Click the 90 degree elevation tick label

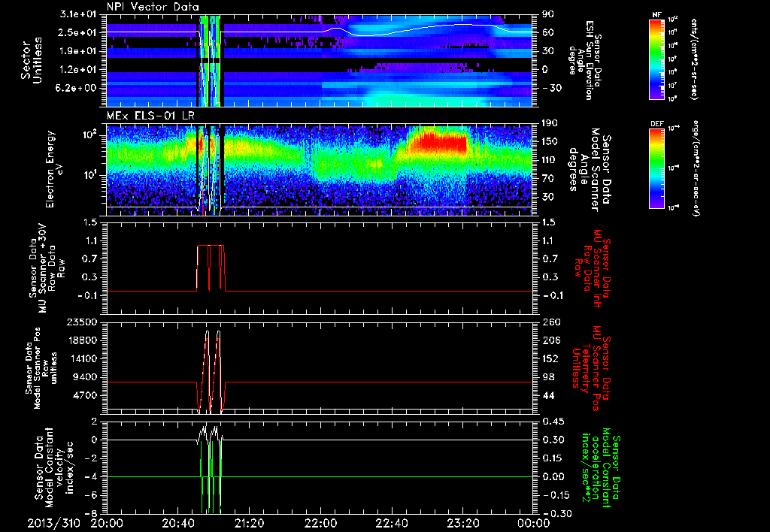click(548, 14)
